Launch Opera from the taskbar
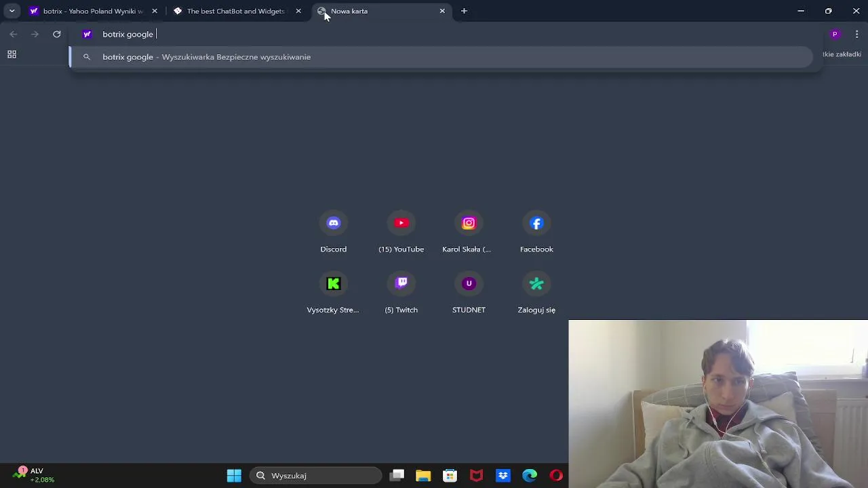Image resolution: width=868 pixels, height=488 pixels. (x=556, y=476)
